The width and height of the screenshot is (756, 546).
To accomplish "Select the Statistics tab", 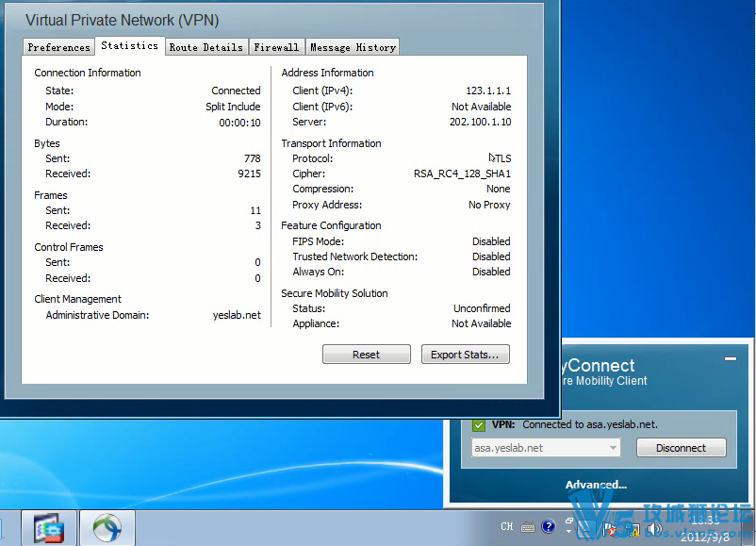I will click(129, 45).
